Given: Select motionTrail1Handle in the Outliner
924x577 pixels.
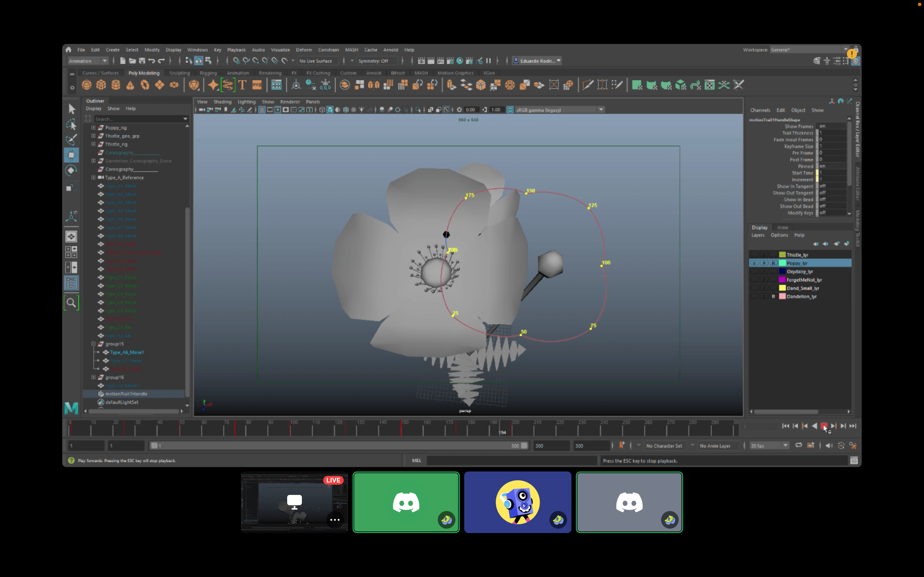Looking at the screenshot, I should point(126,394).
